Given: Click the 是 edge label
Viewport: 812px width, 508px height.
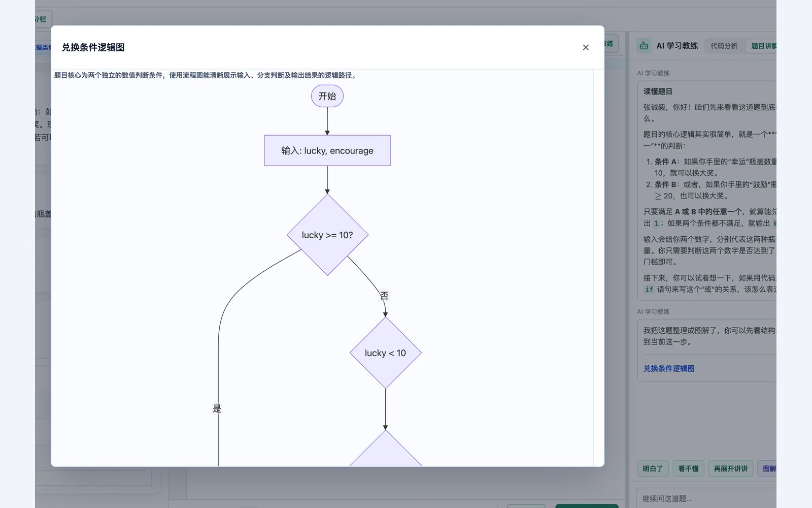Looking at the screenshot, I should [217, 408].
